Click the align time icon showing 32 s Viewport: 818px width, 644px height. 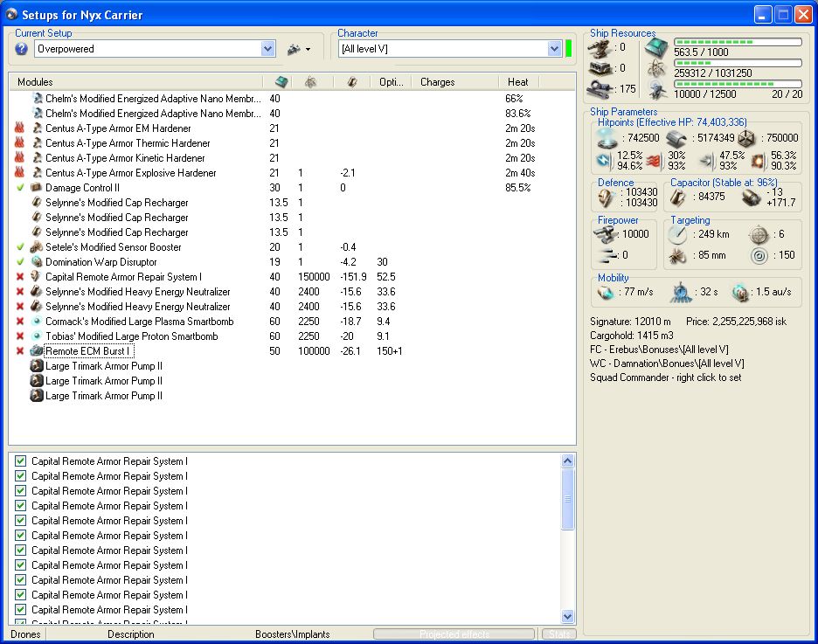pos(681,293)
